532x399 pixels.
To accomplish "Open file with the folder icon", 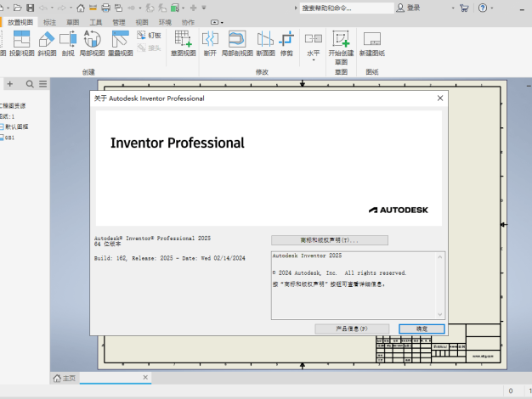I will 17,8.
